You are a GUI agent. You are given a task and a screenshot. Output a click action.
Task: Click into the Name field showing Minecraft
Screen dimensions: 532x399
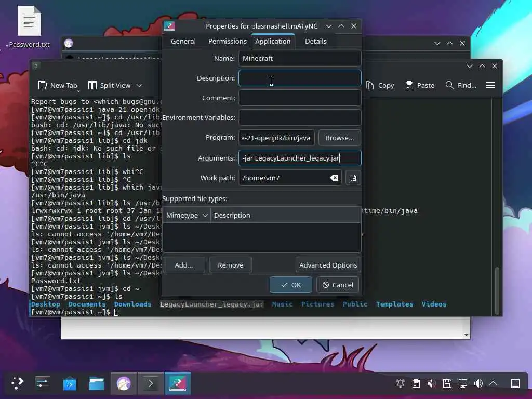click(300, 58)
